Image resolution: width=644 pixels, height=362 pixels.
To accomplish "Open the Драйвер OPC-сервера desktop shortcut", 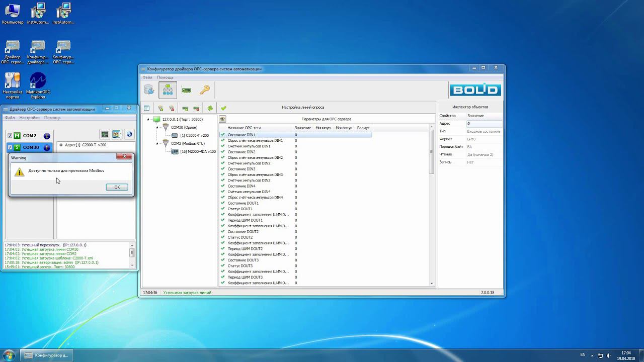I will [13, 52].
